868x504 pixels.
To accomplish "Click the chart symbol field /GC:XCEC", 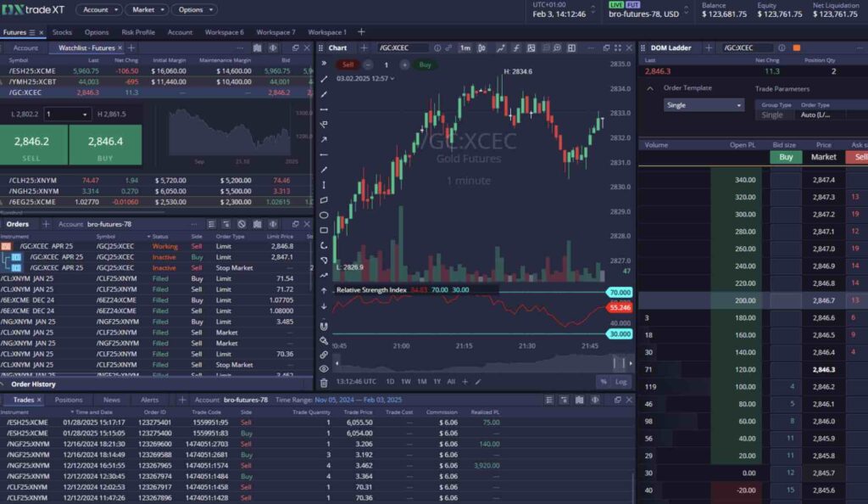I will click(x=403, y=48).
